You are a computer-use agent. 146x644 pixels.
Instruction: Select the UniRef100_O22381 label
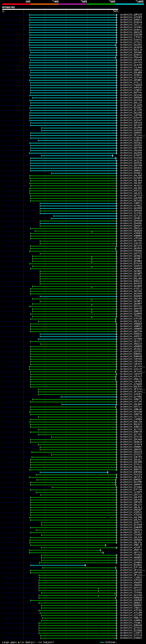pyautogui.click(x=131, y=213)
